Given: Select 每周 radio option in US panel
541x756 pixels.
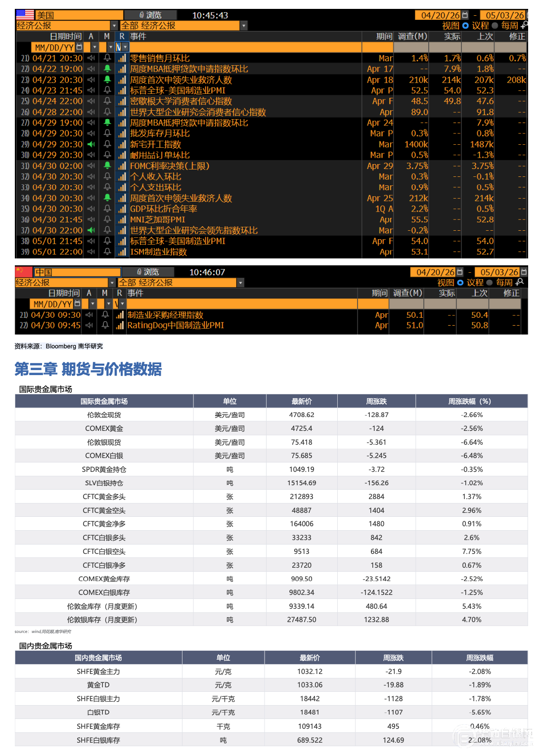Looking at the screenshot, I should [x=495, y=26].
